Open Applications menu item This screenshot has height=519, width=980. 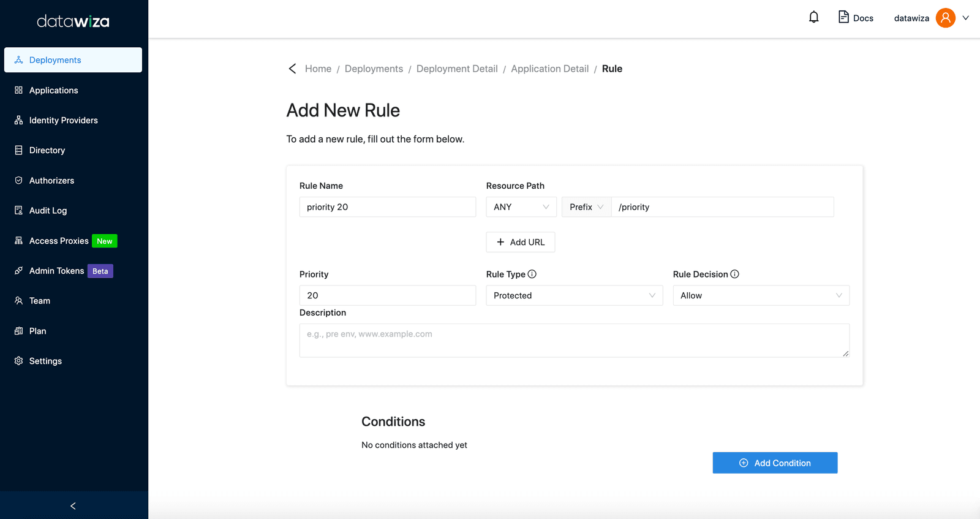click(73, 90)
